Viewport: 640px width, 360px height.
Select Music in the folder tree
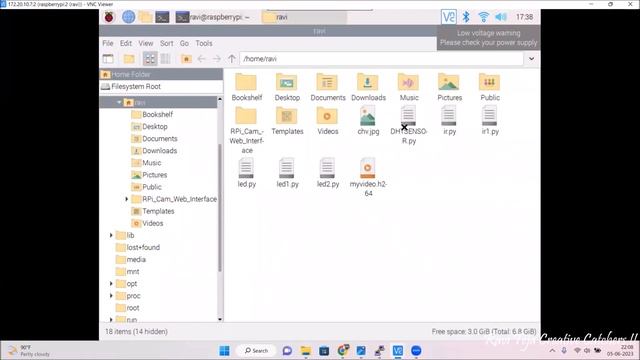click(151, 163)
